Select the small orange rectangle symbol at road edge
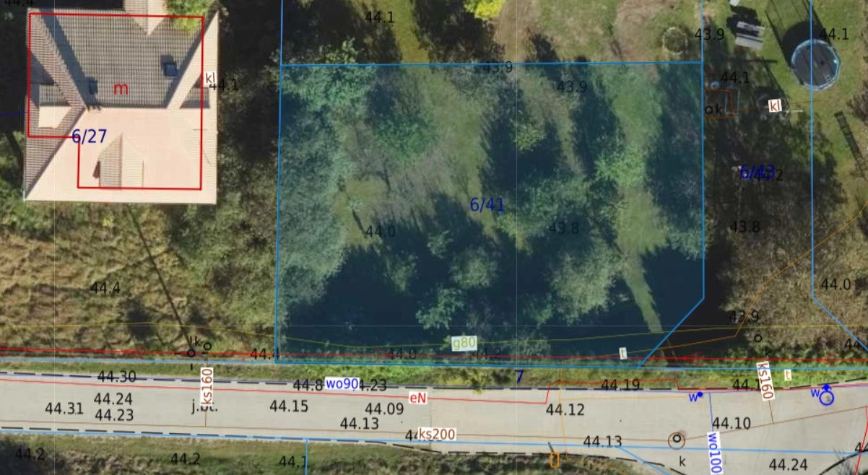 click(555, 460)
